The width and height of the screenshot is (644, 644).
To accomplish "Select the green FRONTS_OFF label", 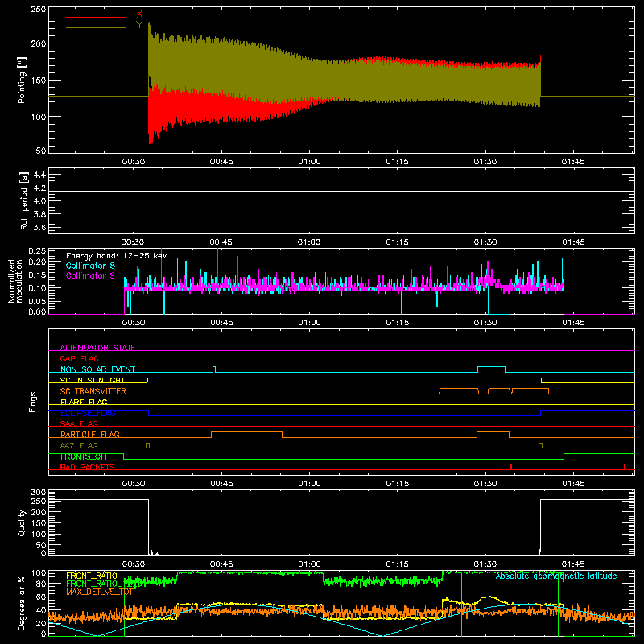I will [85, 456].
